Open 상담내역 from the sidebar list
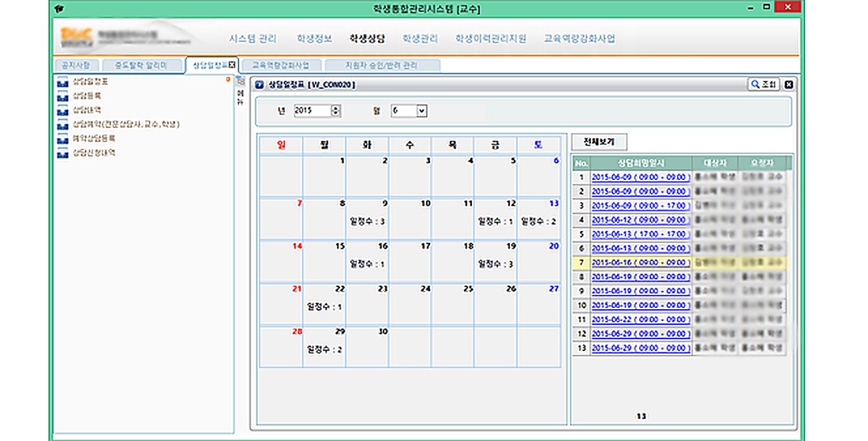 point(87,110)
